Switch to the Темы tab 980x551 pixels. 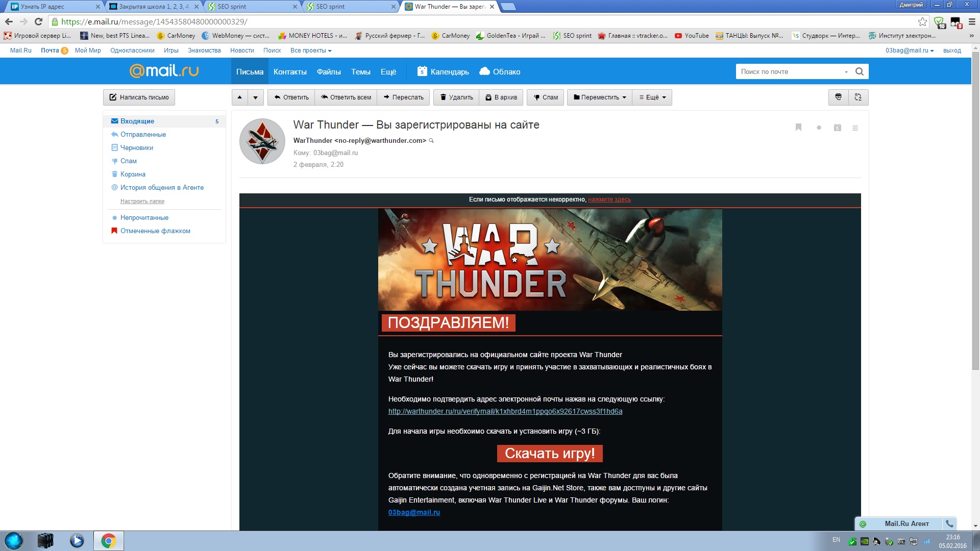pos(360,71)
